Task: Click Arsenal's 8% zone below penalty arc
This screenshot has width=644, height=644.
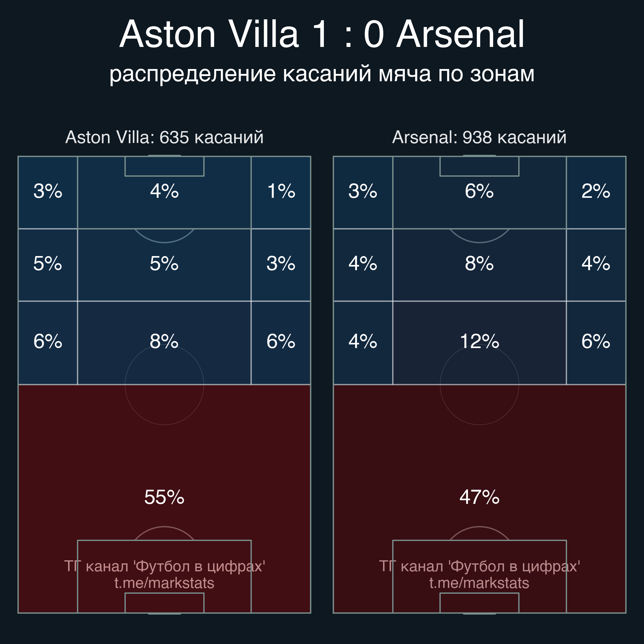Action: coord(479,265)
